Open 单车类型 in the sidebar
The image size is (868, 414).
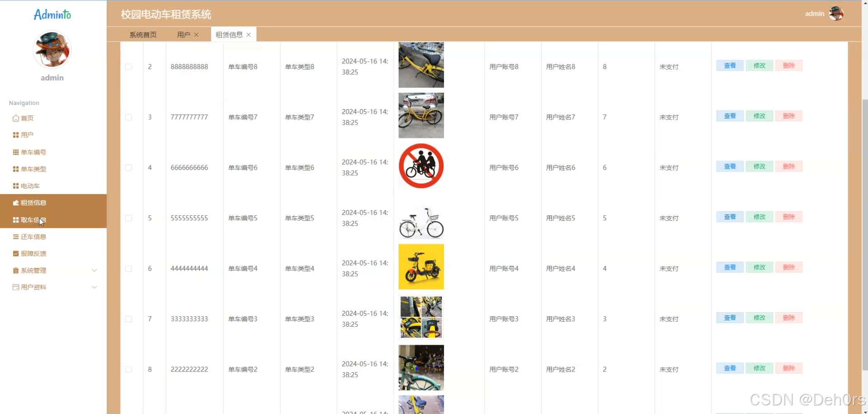tap(53, 169)
